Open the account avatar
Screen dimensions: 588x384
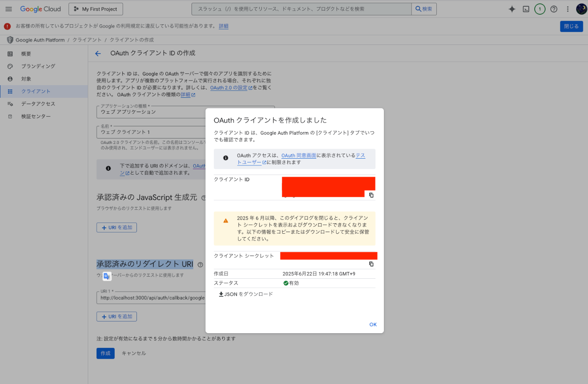(582, 9)
